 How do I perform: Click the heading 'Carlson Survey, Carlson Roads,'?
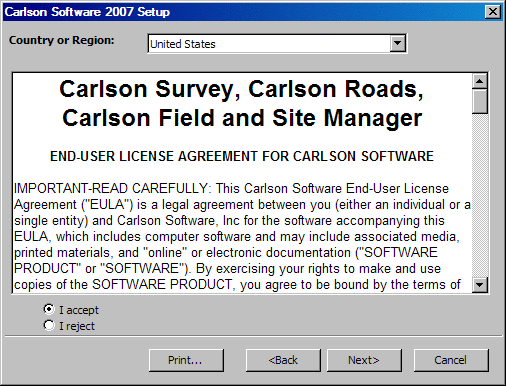(x=241, y=89)
